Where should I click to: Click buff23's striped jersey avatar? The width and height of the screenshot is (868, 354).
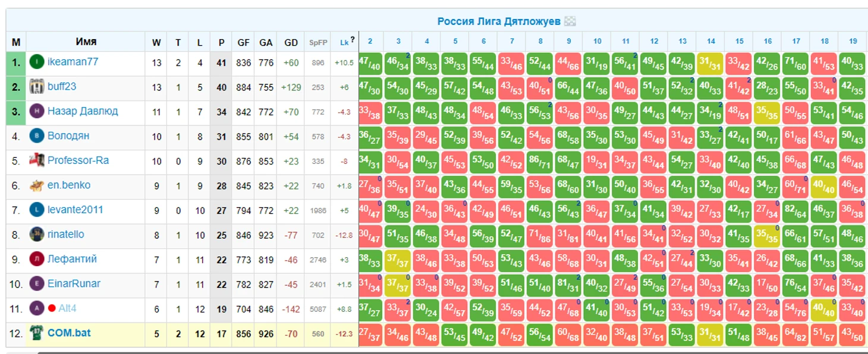(x=37, y=87)
